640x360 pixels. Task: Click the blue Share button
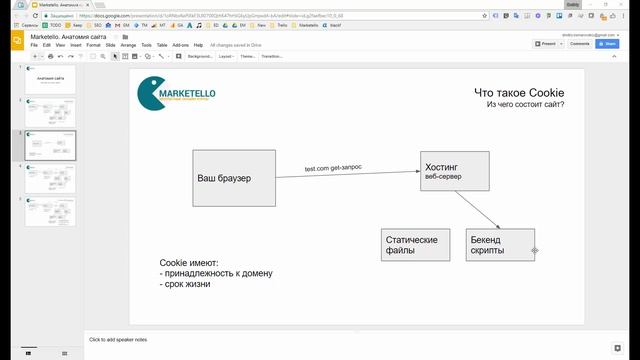(607, 44)
